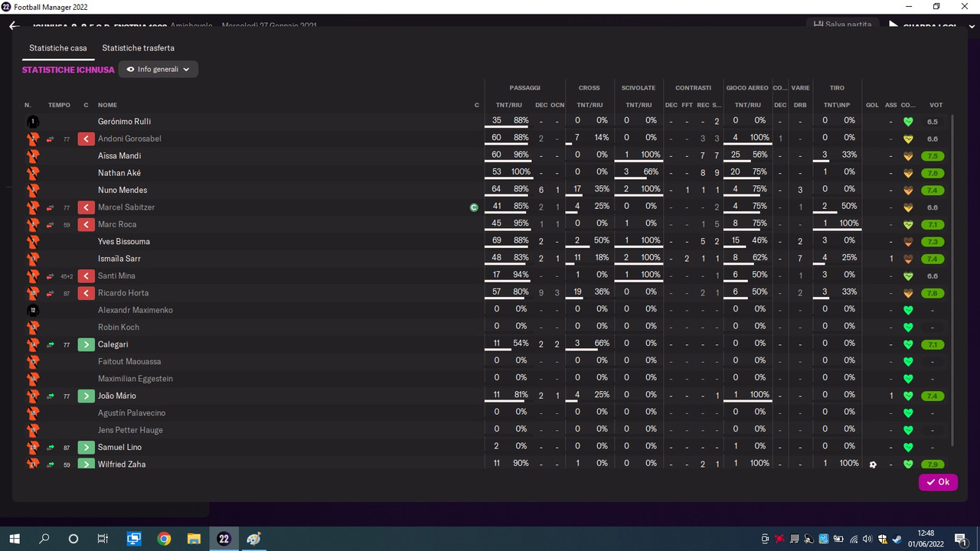Screen dimensions: 980x551
Task: Sort by TNT/RIU under the CROSS group
Action: tap(590, 105)
